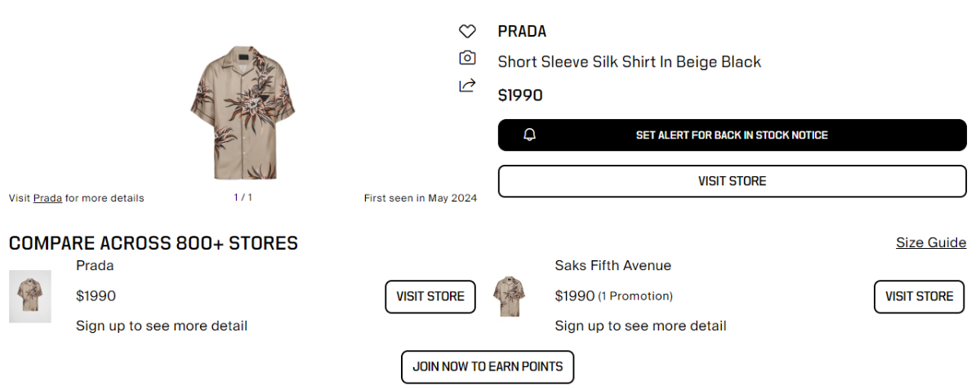
Task: Click the Saks Fifth Avenue store name
Action: coord(612,266)
